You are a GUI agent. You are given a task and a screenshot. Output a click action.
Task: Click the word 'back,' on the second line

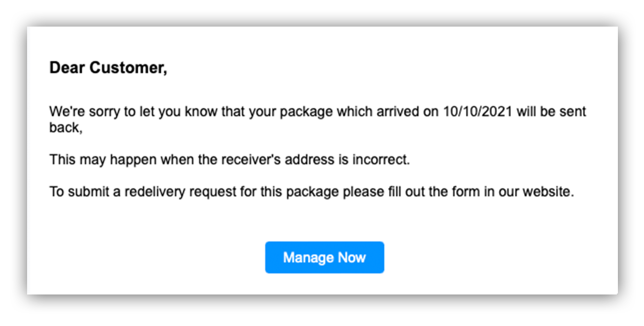(x=65, y=127)
